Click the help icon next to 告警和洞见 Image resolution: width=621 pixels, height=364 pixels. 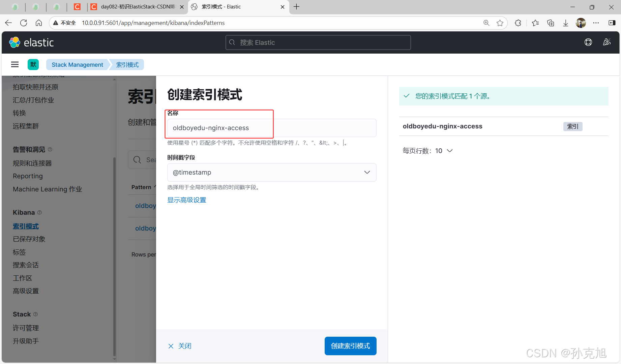(x=50, y=149)
